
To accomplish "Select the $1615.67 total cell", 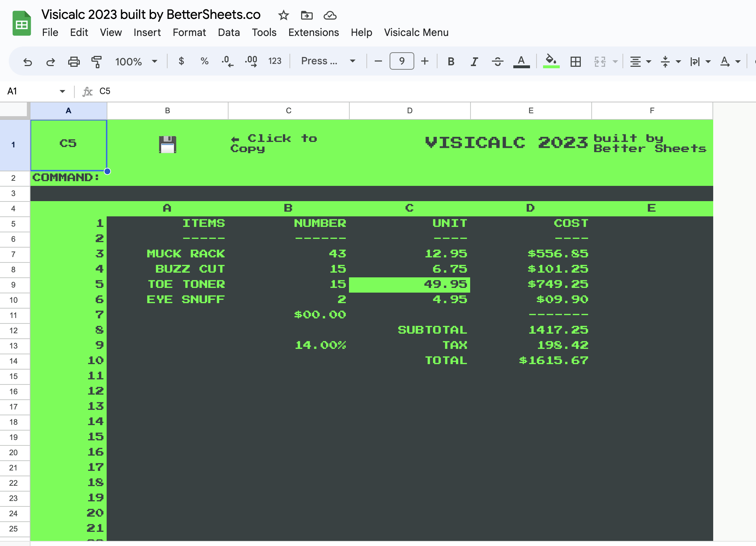I will pyautogui.click(x=531, y=361).
